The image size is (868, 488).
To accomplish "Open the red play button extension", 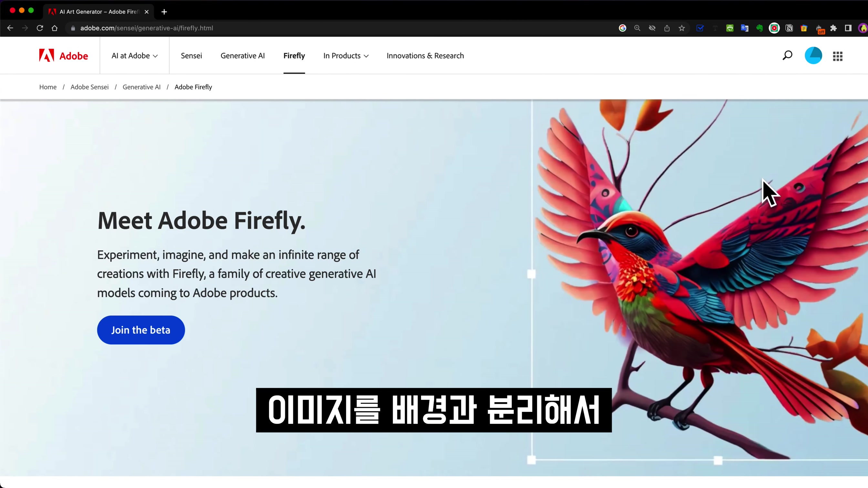I will [774, 28].
